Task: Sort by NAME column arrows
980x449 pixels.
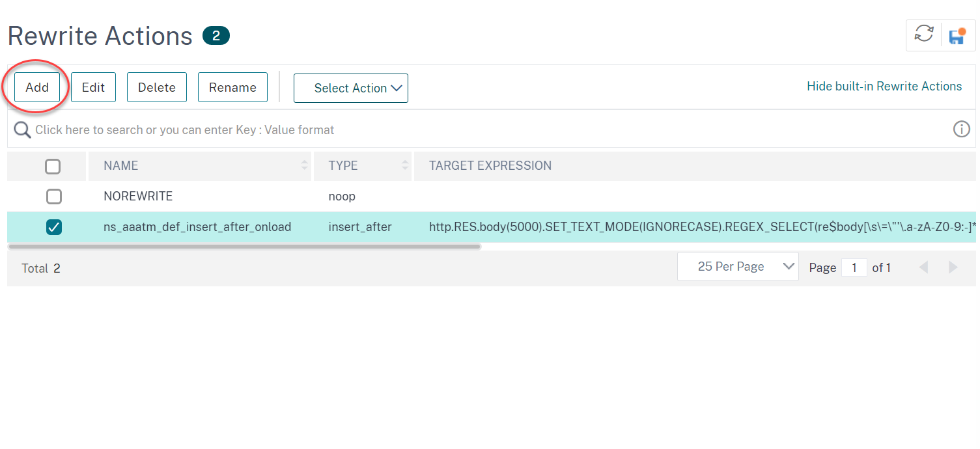Action: pyautogui.click(x=304, y=166)
